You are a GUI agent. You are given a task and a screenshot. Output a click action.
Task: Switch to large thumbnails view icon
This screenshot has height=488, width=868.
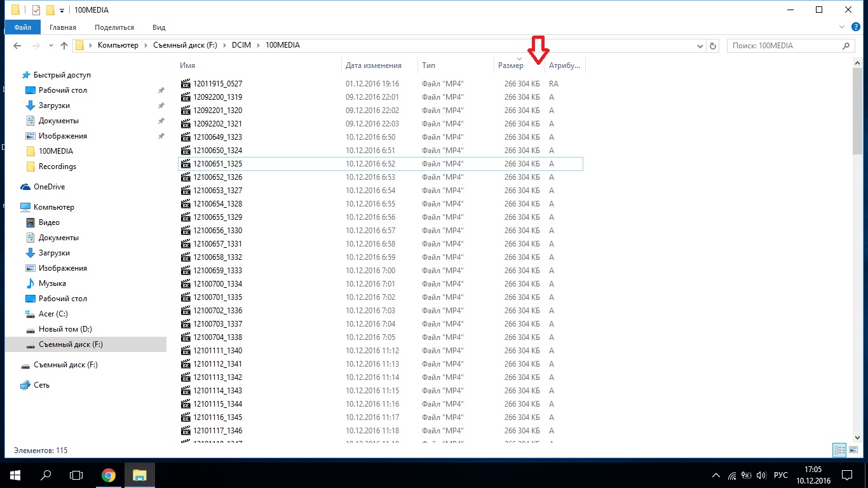point(853,450)
